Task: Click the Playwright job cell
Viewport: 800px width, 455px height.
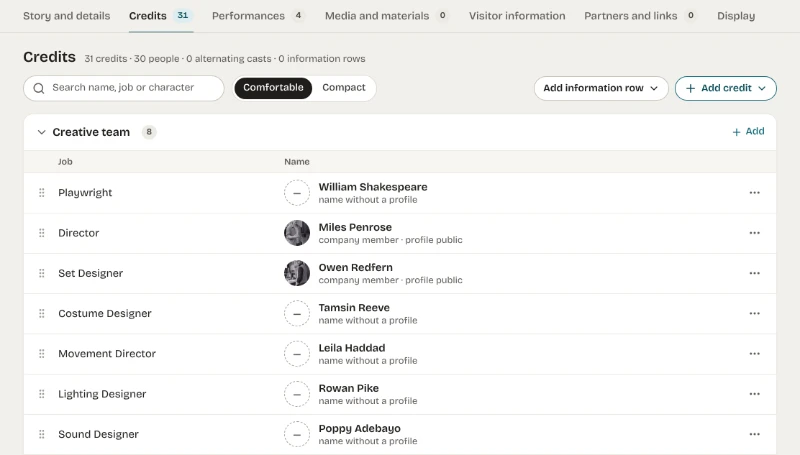Action: click(x=85, y=193)
